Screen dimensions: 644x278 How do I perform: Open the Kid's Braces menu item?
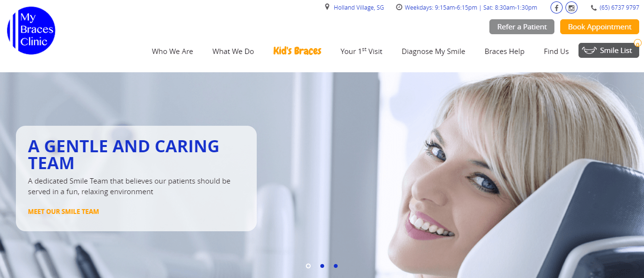click(297, 51)
